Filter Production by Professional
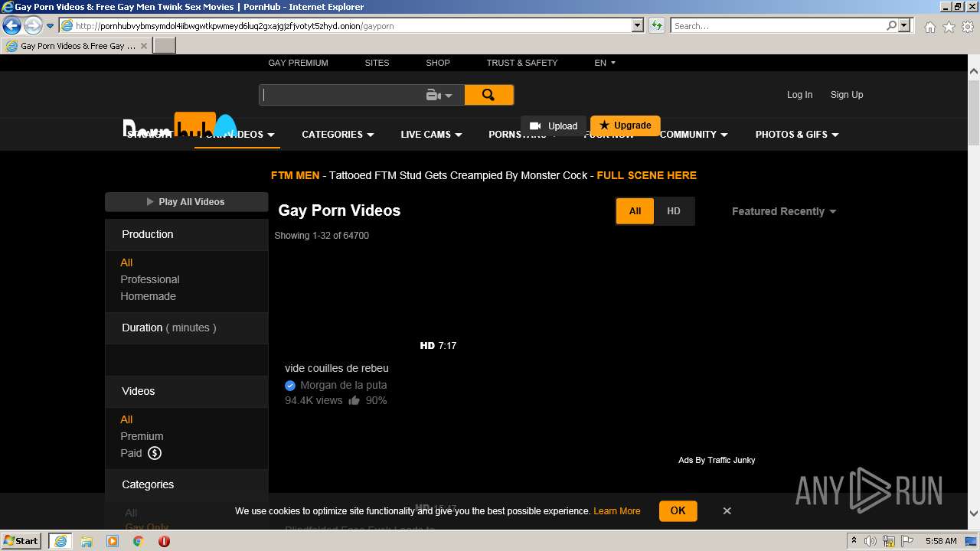Image resolution: width=980 pixels, height=551 pixels. [150, 279]
